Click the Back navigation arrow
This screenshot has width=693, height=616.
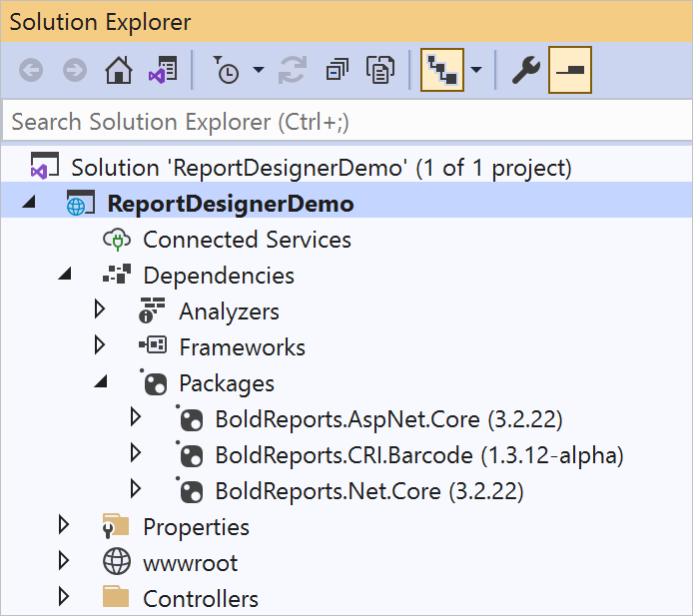[31, 70]
